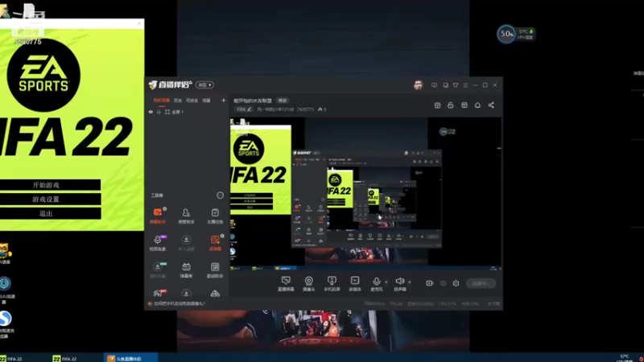Switch to the second scene tab
Screen dimensions: 644x362
[178, 101]
